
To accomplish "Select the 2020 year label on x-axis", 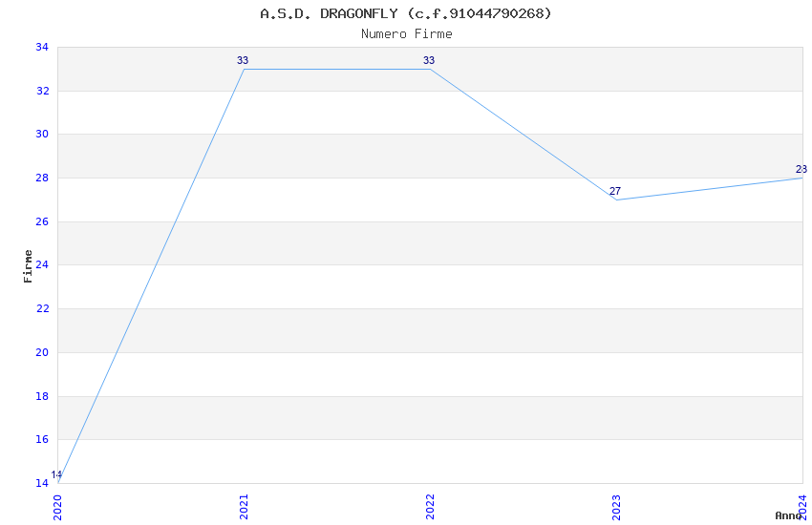I will coord(57,508).
